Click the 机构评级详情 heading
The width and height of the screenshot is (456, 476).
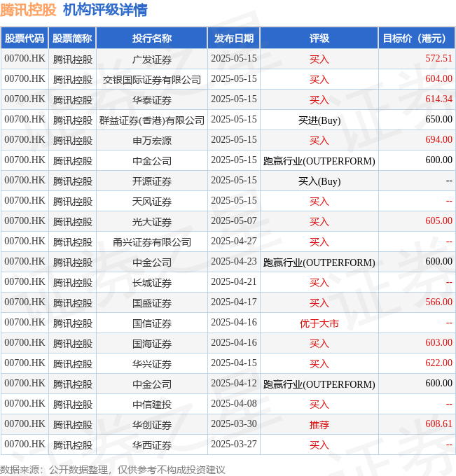coord(105,10)
